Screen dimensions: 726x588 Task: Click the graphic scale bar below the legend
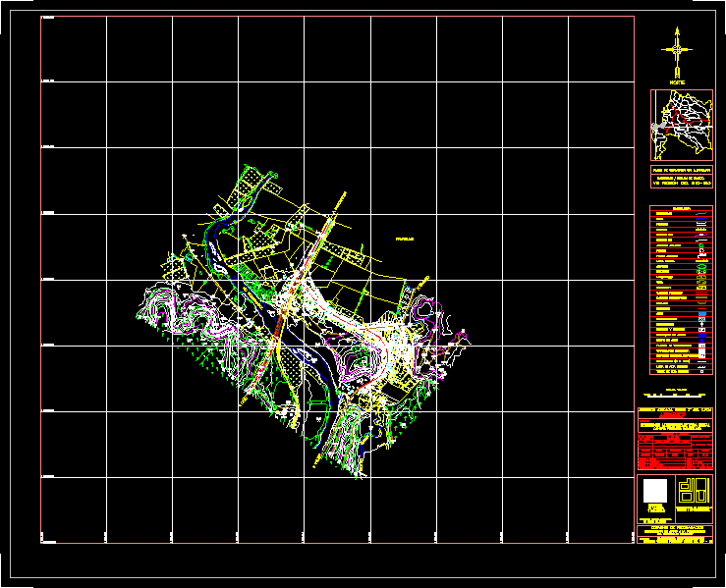point(676,395)
